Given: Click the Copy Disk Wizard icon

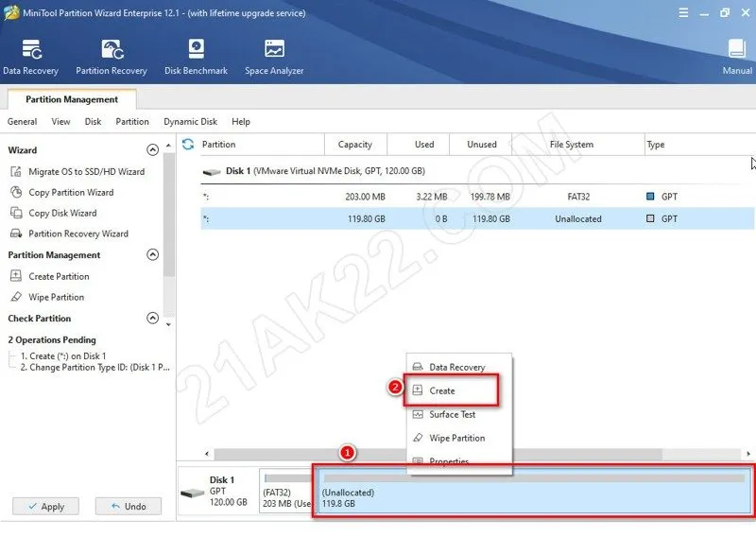Looking at the screenshot, I should 16,214.
